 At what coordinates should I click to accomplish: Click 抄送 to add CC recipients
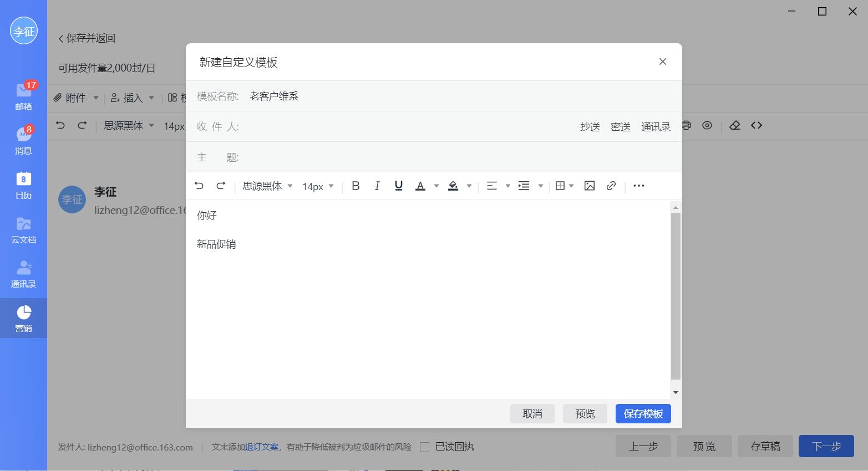point(590,127)
